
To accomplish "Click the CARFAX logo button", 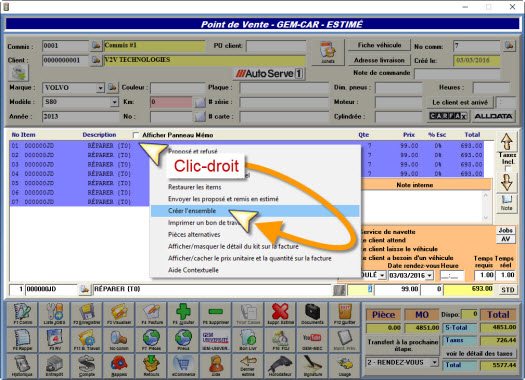I will (448, 116).
